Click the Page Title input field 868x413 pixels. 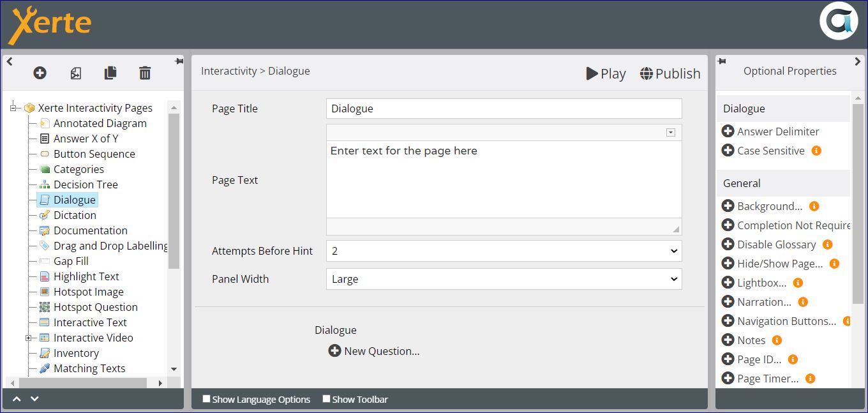pyautogui.click(x=504, y=109)
